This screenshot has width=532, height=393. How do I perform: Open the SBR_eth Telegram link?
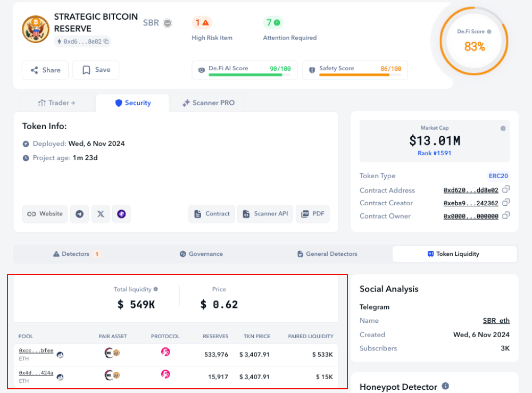tap(496, 321)
